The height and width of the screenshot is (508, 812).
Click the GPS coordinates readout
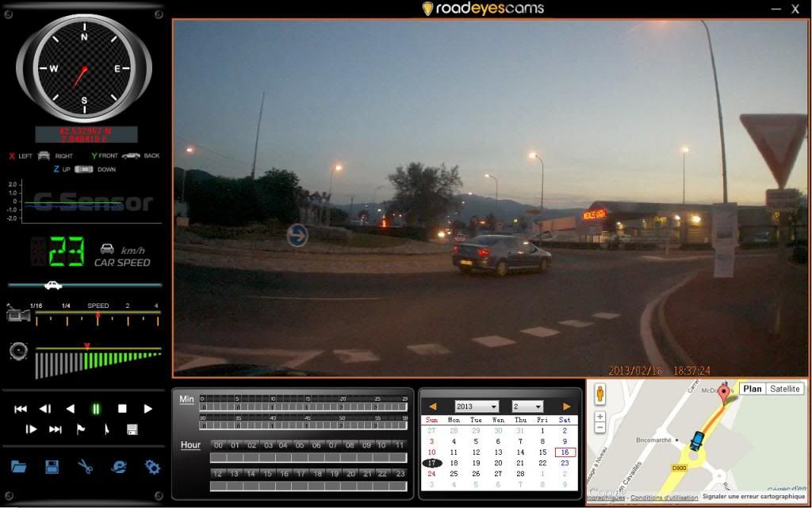86,135
